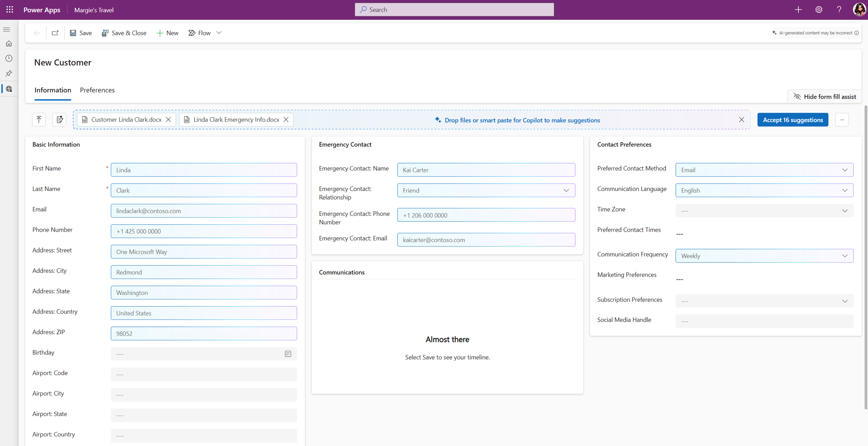Expand the Preferred Contact Method dropdown
Image resolution: width=868 pixels, height=446 pixels.
[x=844, y=170]
